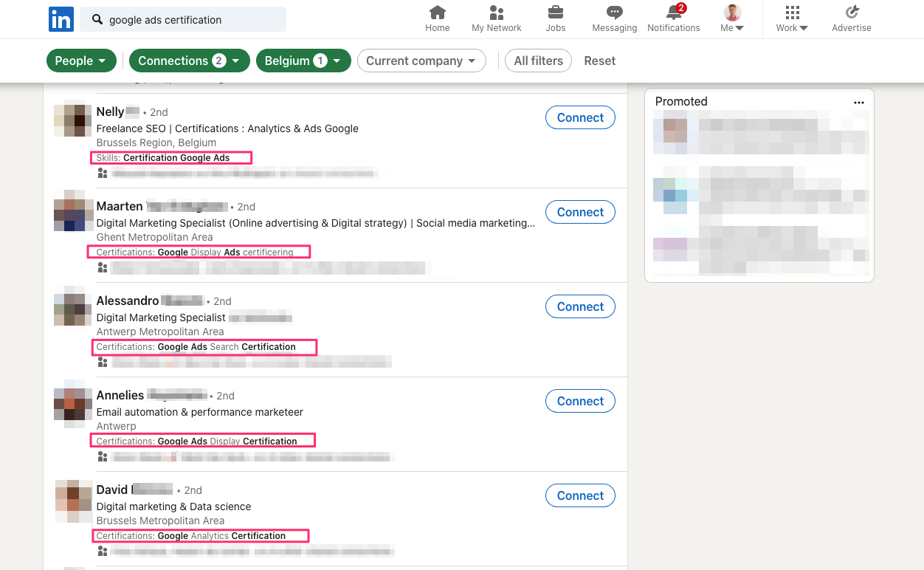Open the Promoted card options menu
The image size is (924, 570).
[858, 103]
